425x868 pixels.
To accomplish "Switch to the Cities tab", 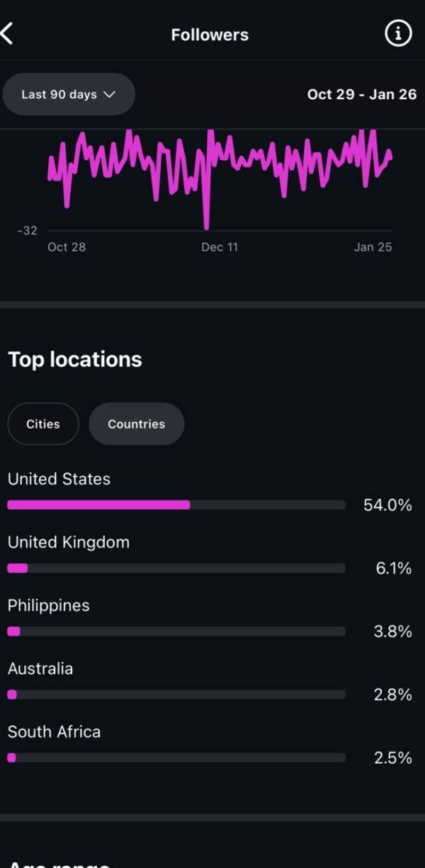I will click(x=43, y=424).
